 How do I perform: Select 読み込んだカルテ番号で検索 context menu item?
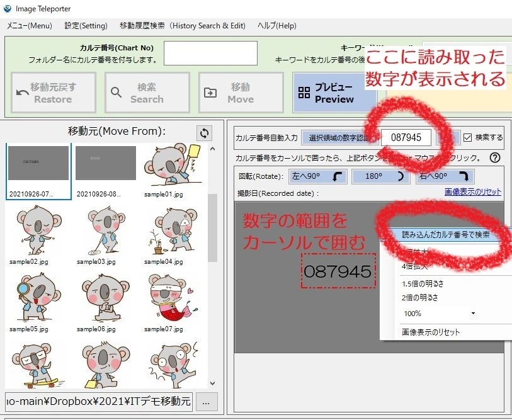point(446,234)
